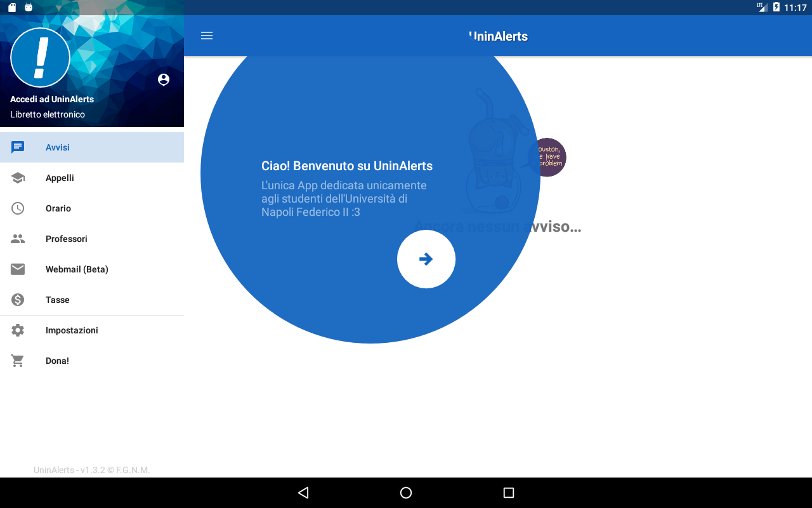Screen dimensions: 812x508
Task: Open Impostazioni settings
Action: pos(92,330)
